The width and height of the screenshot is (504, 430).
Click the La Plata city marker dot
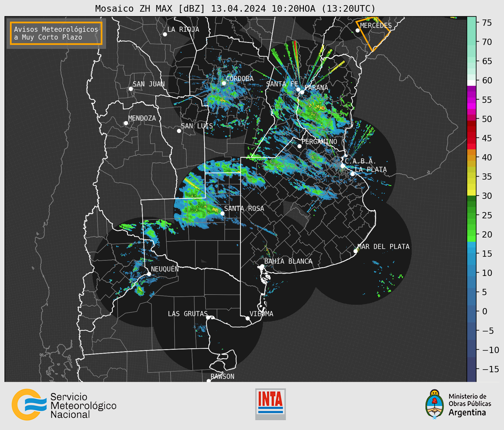(x=353, y=174)
